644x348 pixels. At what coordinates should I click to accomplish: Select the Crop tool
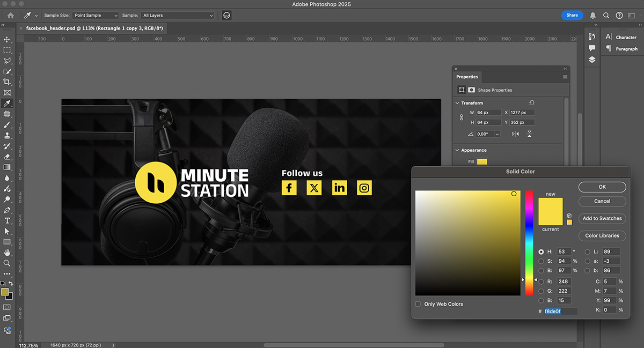[x=7, y=82]
